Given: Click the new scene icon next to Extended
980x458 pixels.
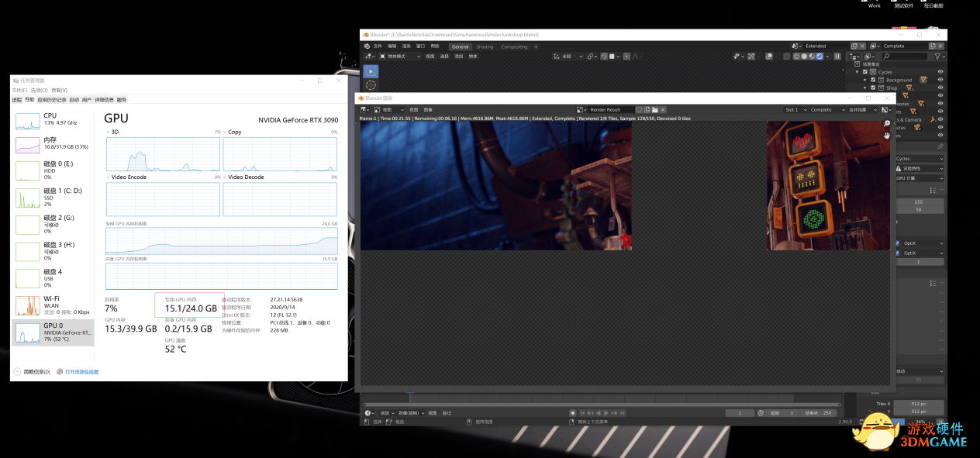Looking at the screenshot, I should (854, 46).
